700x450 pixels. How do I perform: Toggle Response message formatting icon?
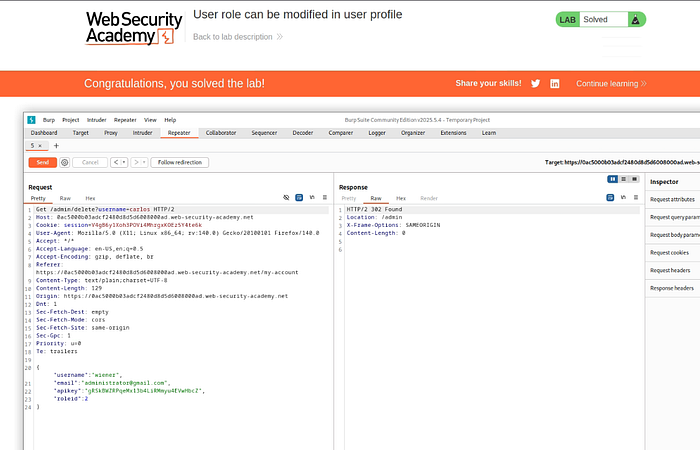click(610, 197)
